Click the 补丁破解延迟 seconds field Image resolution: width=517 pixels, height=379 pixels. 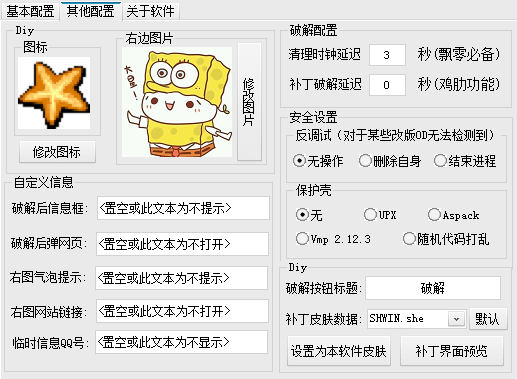tap(387, 85)
